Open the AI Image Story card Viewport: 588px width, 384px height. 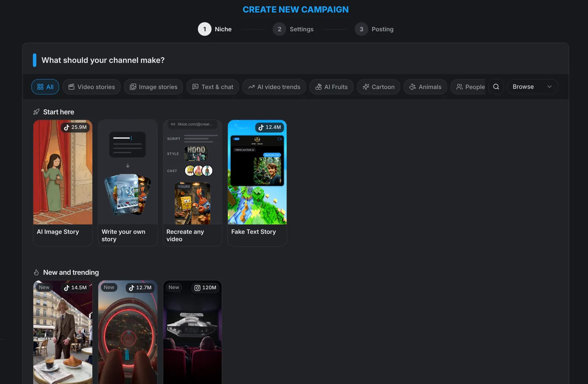(x=63, y=183)
